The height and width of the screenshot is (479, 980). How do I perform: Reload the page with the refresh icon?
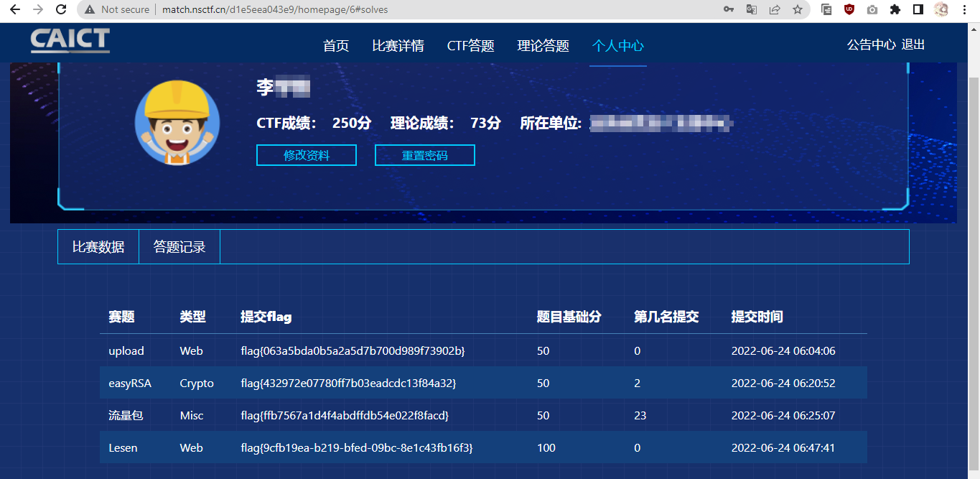click(x=61, y=9)
